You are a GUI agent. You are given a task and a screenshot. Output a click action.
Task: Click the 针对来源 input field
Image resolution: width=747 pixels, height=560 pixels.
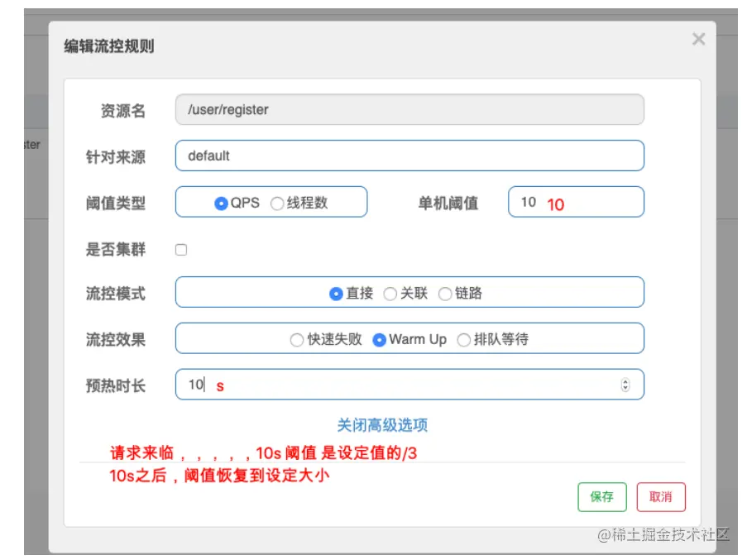[x=409, y=156]
